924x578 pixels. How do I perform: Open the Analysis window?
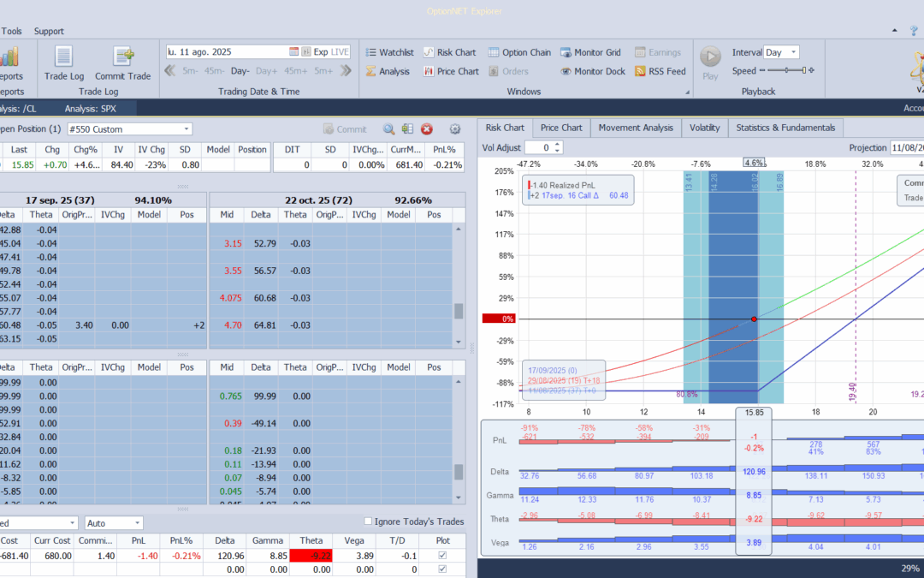(388, 71)
